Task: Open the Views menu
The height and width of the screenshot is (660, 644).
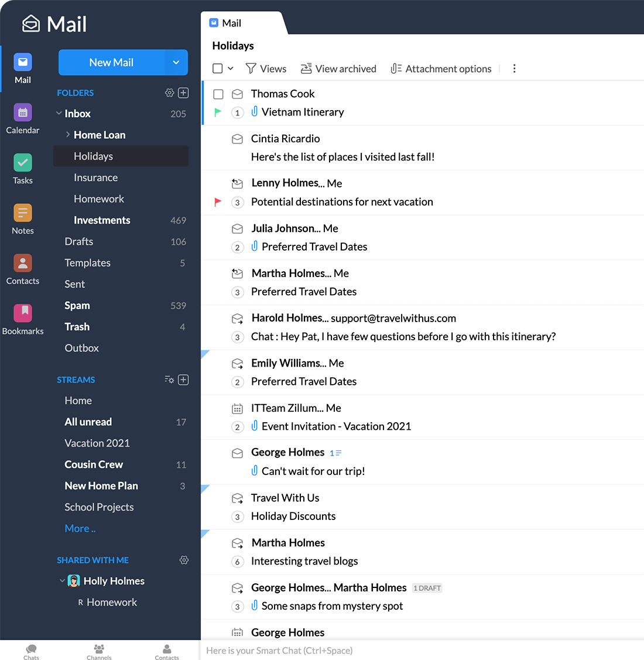Action: pyautogui.click(x=266, y=69)
